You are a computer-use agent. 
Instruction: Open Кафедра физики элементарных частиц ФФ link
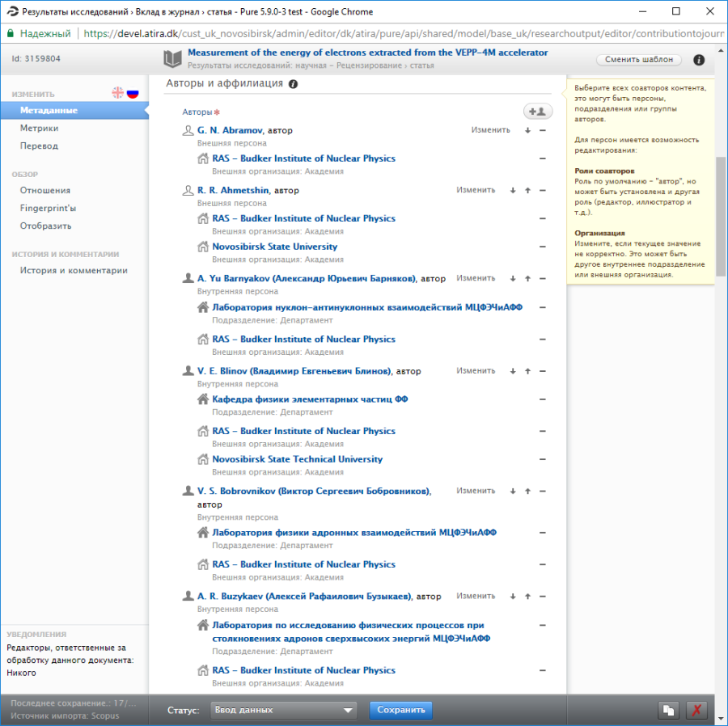click(x=310, y=399)
